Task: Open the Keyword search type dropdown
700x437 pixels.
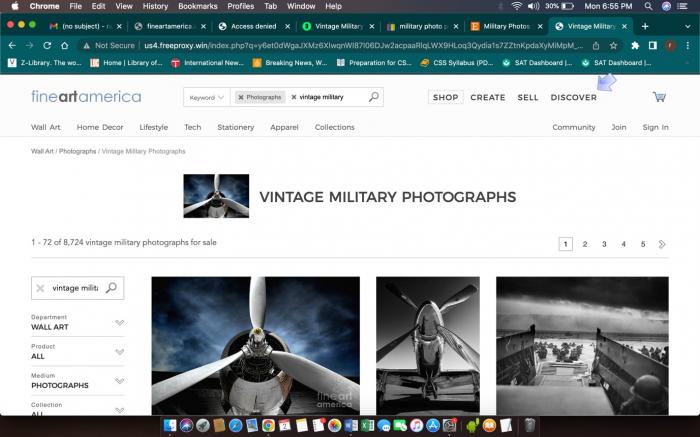Action: [x=207, y=97]
